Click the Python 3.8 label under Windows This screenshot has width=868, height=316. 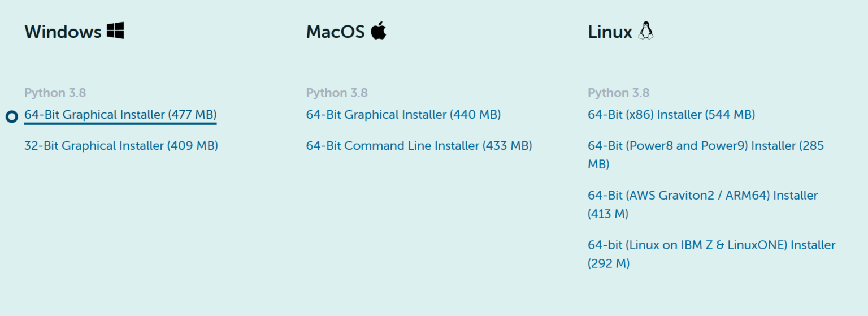pyautogui.click(x=55, y=93)
